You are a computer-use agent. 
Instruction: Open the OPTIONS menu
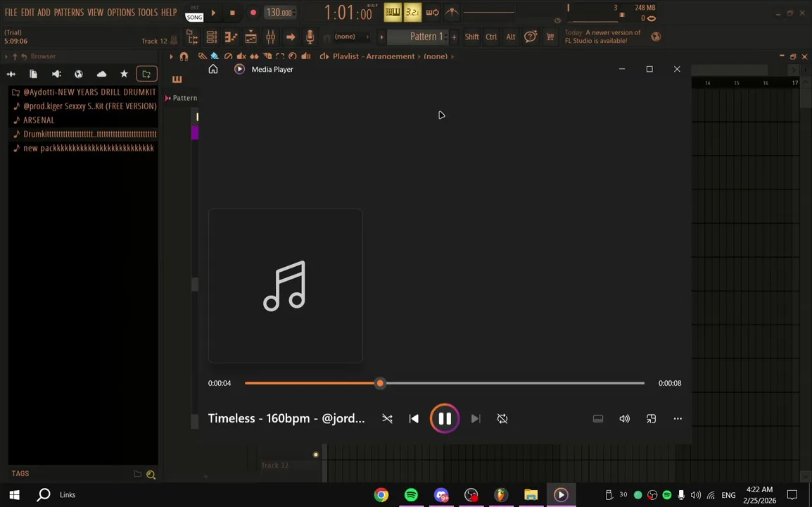(x=120, y=13)
